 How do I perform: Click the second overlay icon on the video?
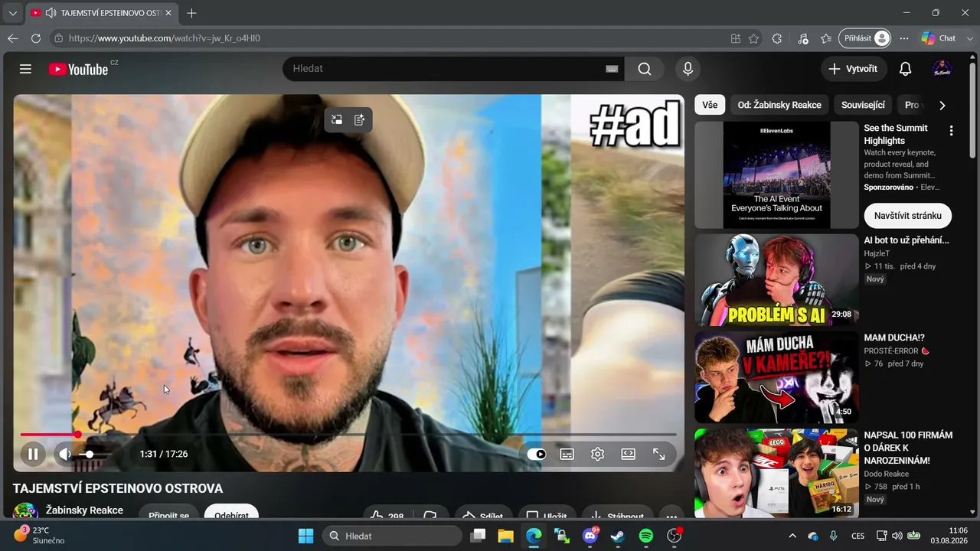coord(359,119)
